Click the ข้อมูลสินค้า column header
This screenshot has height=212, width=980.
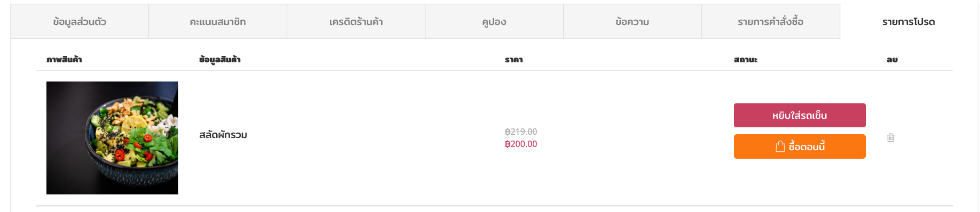220,60
